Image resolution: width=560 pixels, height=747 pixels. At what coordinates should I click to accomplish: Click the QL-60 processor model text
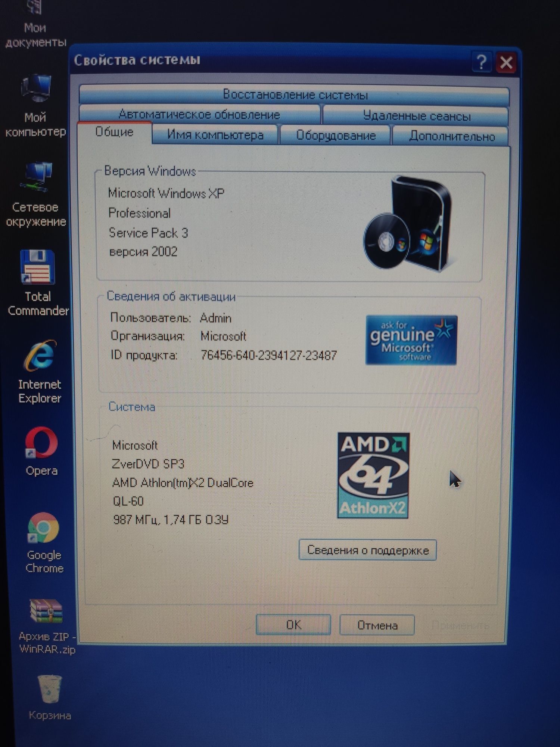(128, 501)
